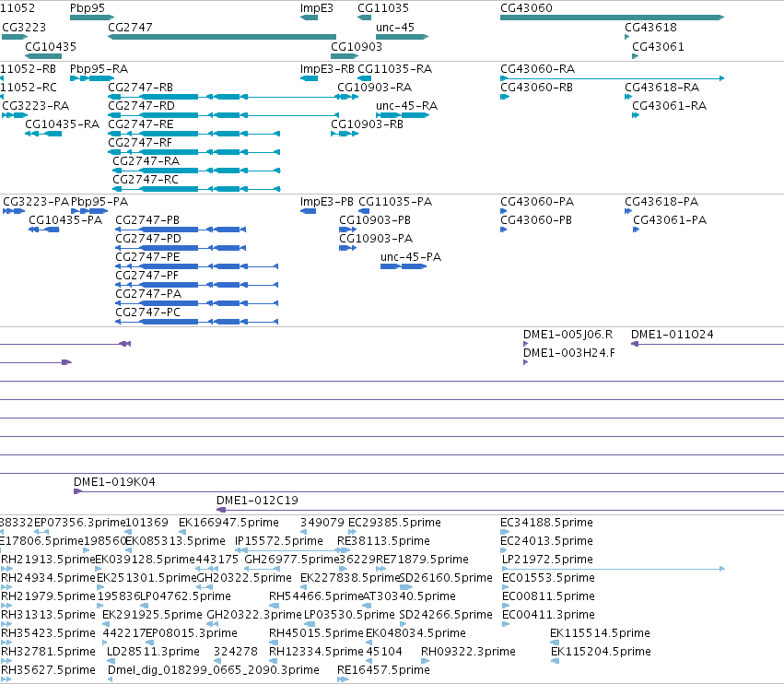The image size is (784, 684).
Task: Select the EK115514.5prime EST label
Action: point(600,633)
